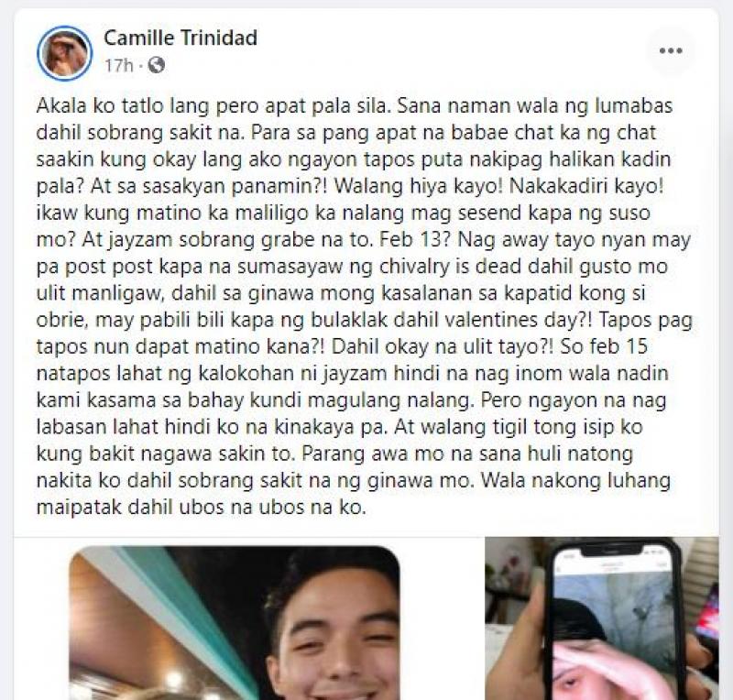Click the word "obrie," in the post

tap(61, 321)
